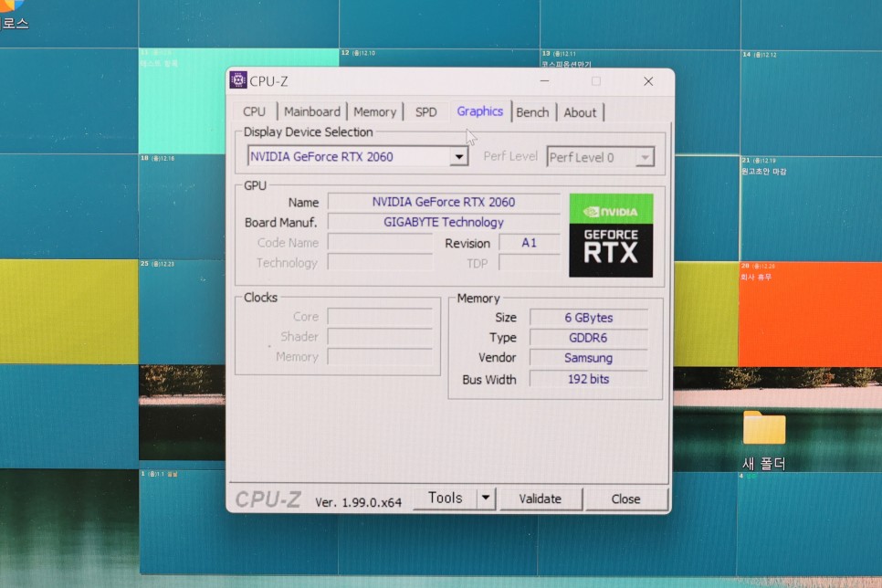Click the orange calendar cell on desktop

click(x=810, y=314)
